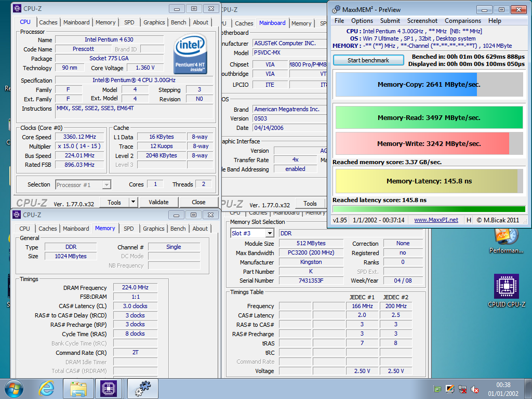Open the Comparisons menu in MaxxMEM
This screenshot has width=532, height=399.
463,21
